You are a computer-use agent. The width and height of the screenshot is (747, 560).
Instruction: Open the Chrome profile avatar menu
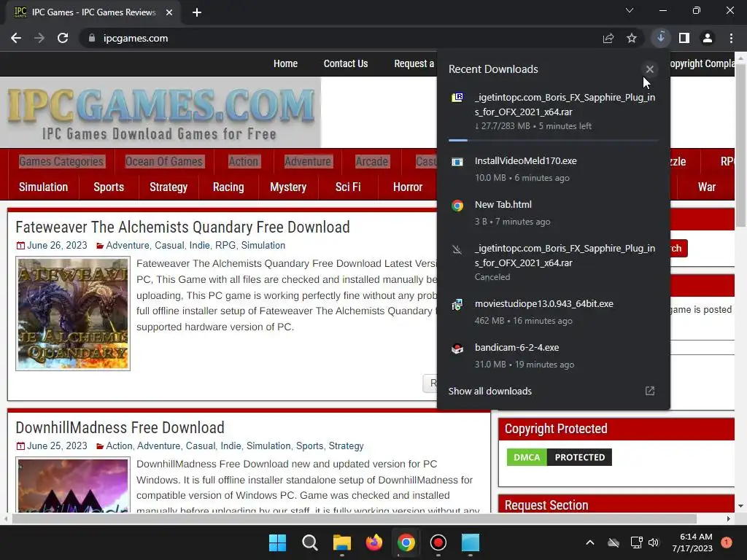point(708,38)
